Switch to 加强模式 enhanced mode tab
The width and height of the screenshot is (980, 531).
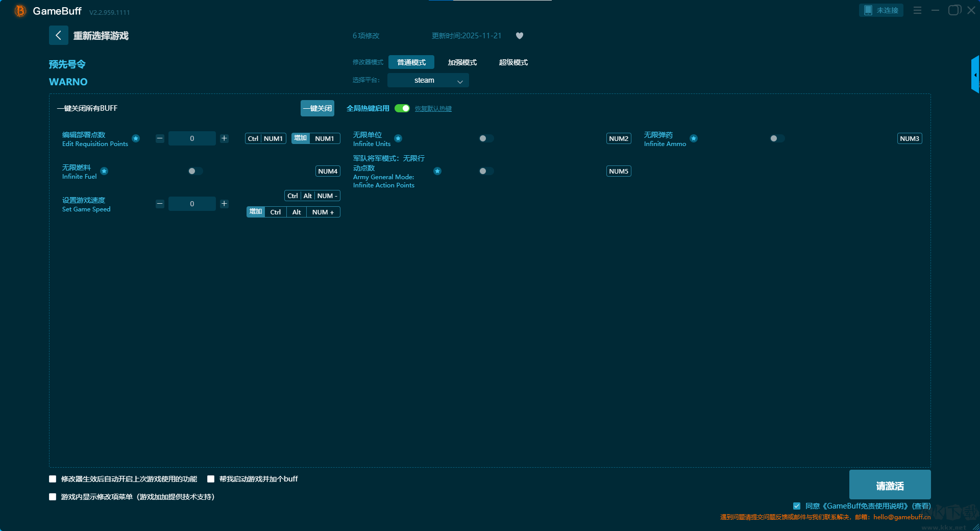pyautogui.click(x=462, y=62)
